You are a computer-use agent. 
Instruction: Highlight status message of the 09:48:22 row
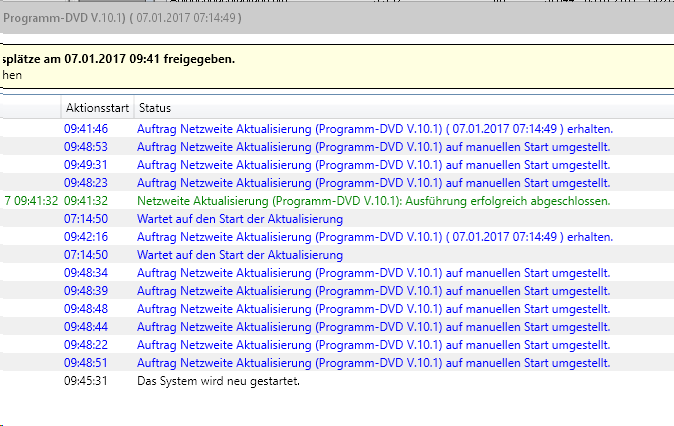pyautogui.click(x=374, y=345)
